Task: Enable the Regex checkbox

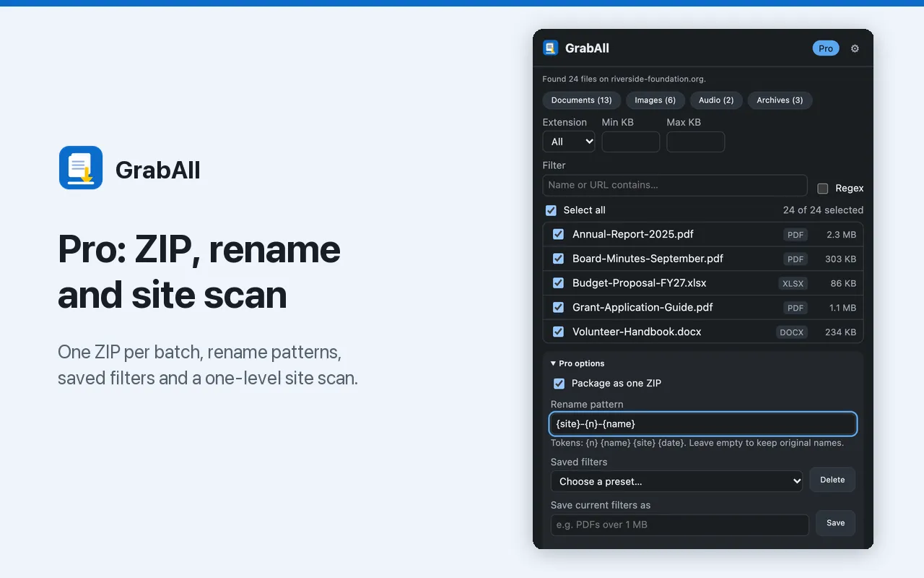Action: (x=823, y=189)
